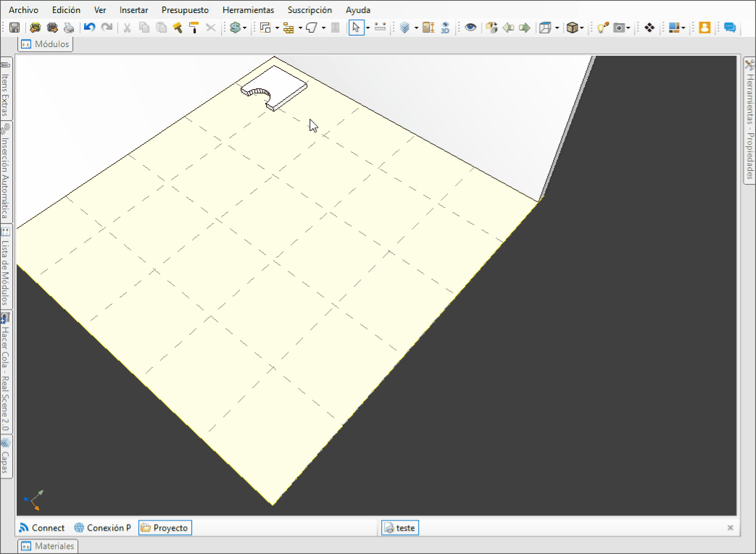Select the paint roller tool

pyautogui.click(x=194, y=28)
